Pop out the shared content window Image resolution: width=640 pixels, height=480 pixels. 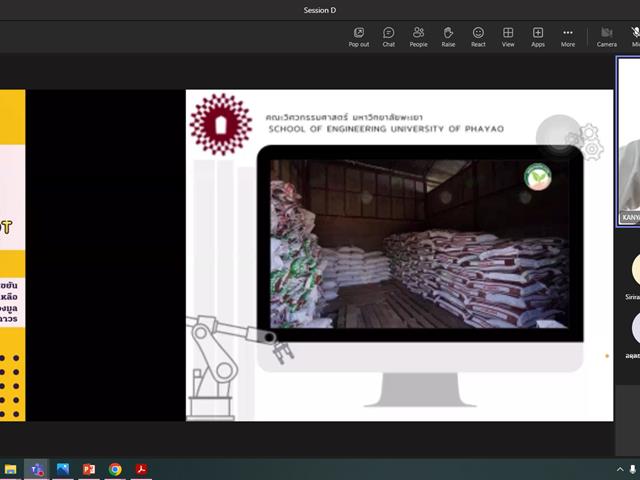click(x=359, y=37)
